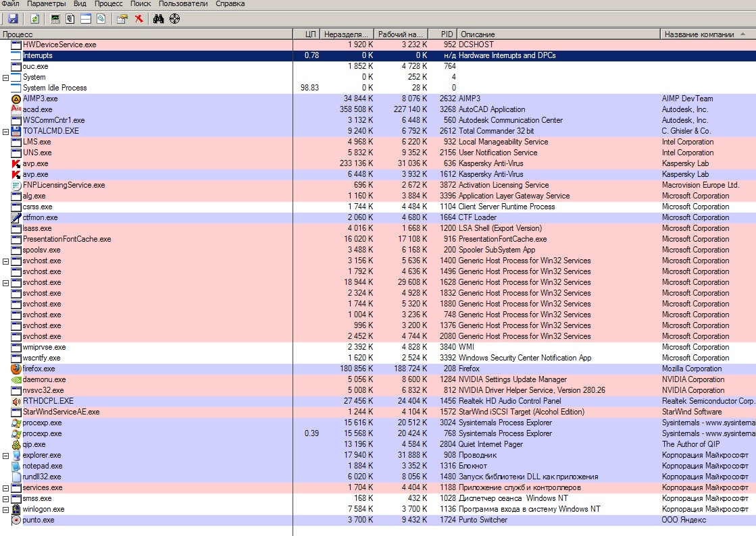Open the Файл menu

coord(11,4)
